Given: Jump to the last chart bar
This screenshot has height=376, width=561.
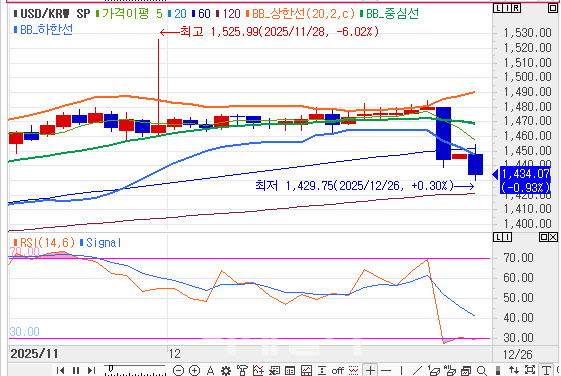Looking at the screenshot, I should (92, 370).
